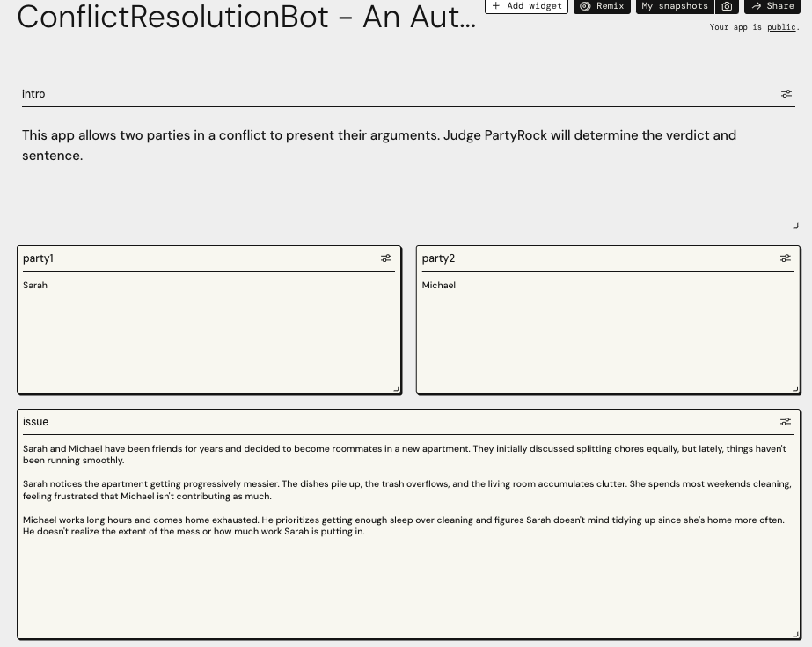
Task: Click the paragraph starting 'Sarah notices the apartment'
Action: pos(407,491)
